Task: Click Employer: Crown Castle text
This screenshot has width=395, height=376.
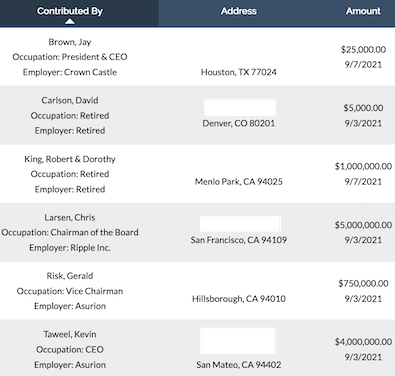Action: [x=70, y=72]
